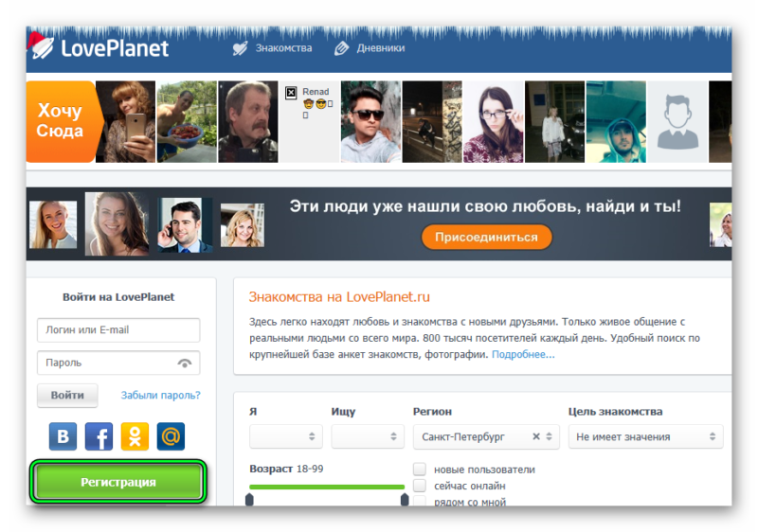Focus the Логин или E-mail field

pos(118,330)
